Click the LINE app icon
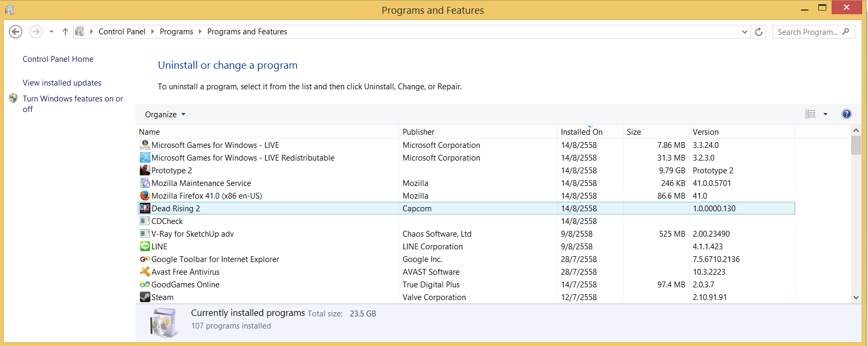This screenshot has width=868, height=346. click(x=145, y=247)
